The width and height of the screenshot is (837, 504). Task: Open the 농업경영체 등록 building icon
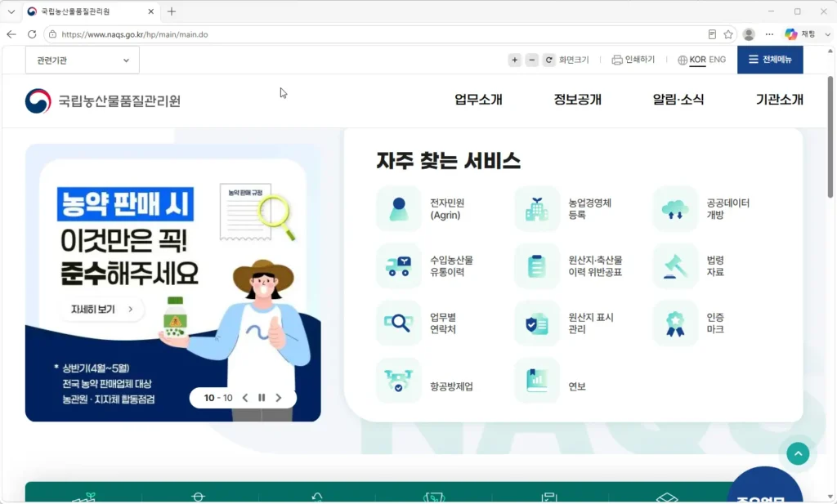(536, 208)
